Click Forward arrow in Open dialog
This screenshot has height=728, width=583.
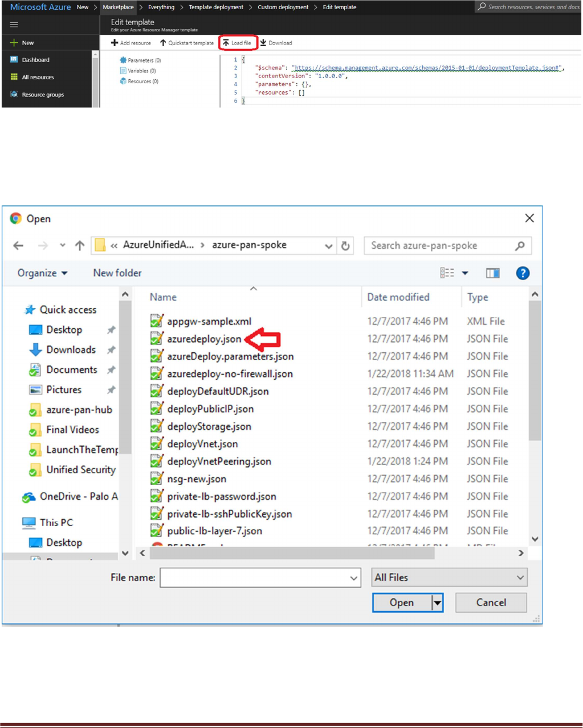pyautogui.click(x=43, y=246)
